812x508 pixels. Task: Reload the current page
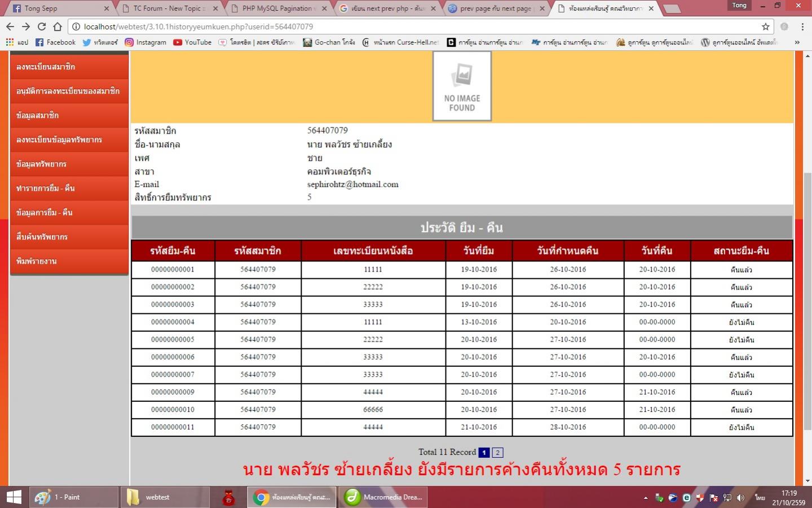pos(42,27)
